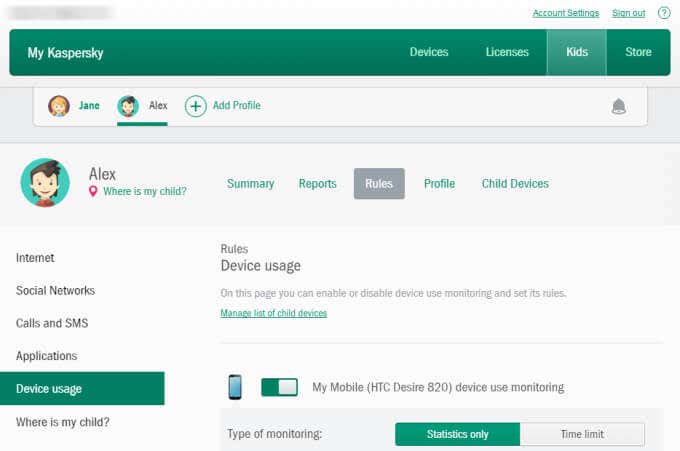This screenshot has width=680, height=451.
Task: Open the notifications bell icon
Action: coord(619,106)
